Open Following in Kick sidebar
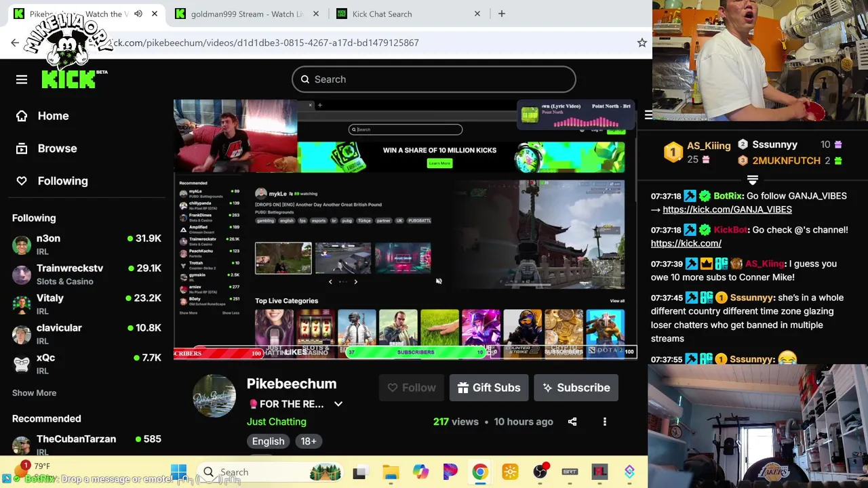The image size is (868, 488). click(x=52, y=181)
